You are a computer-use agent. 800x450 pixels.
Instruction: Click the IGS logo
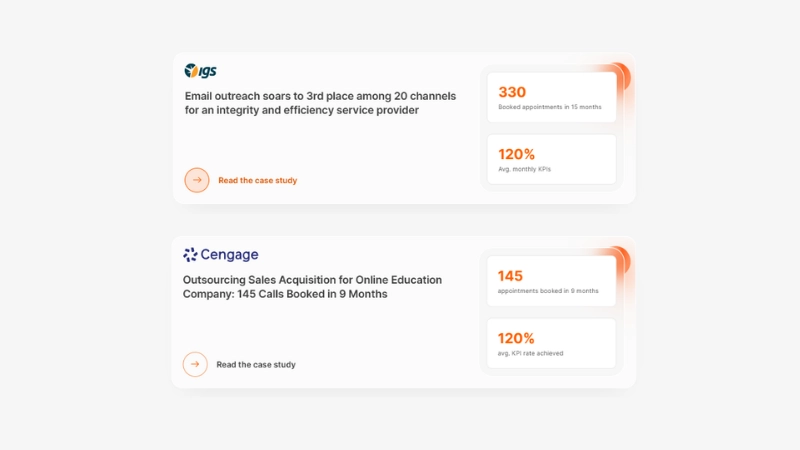(200, 71)
